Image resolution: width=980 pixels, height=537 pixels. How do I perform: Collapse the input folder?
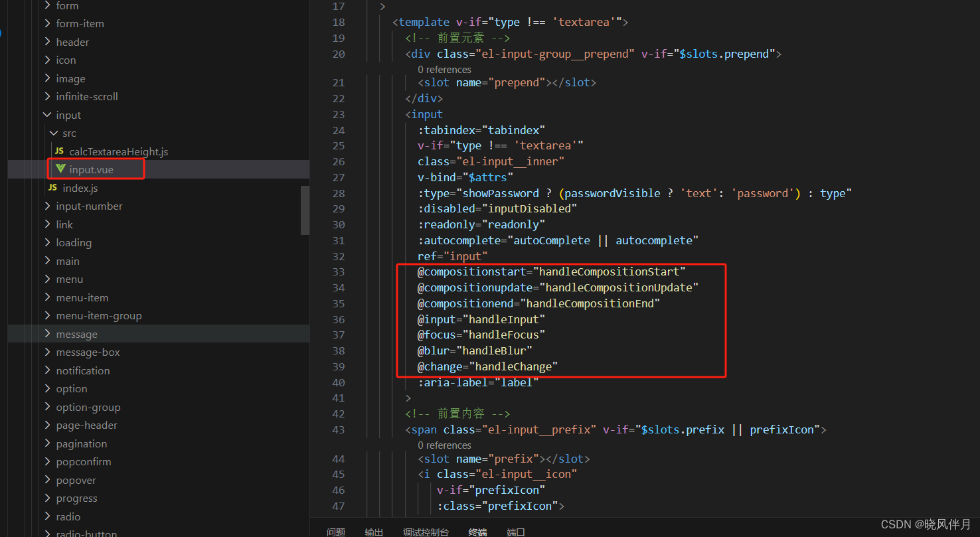tap(46, 114)
